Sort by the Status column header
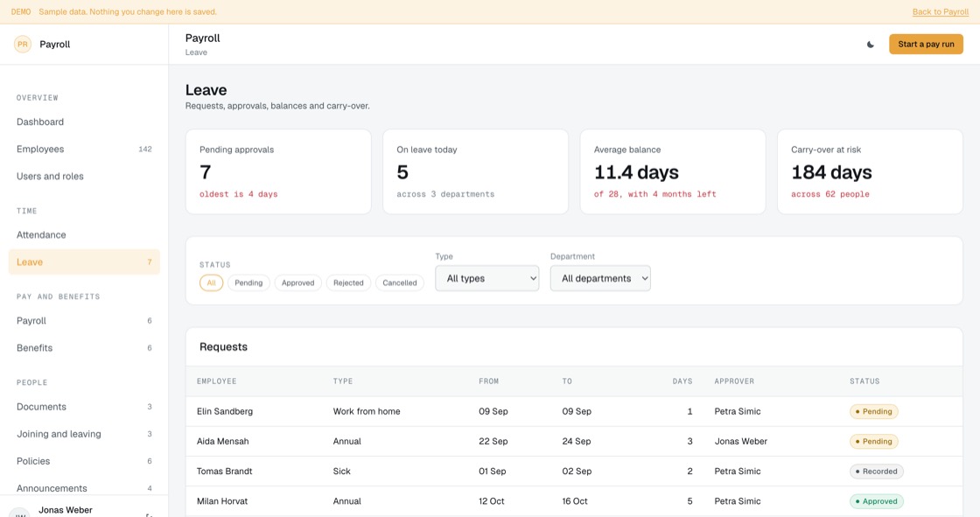This screenshot has width=980, height=517. (864, 381)
